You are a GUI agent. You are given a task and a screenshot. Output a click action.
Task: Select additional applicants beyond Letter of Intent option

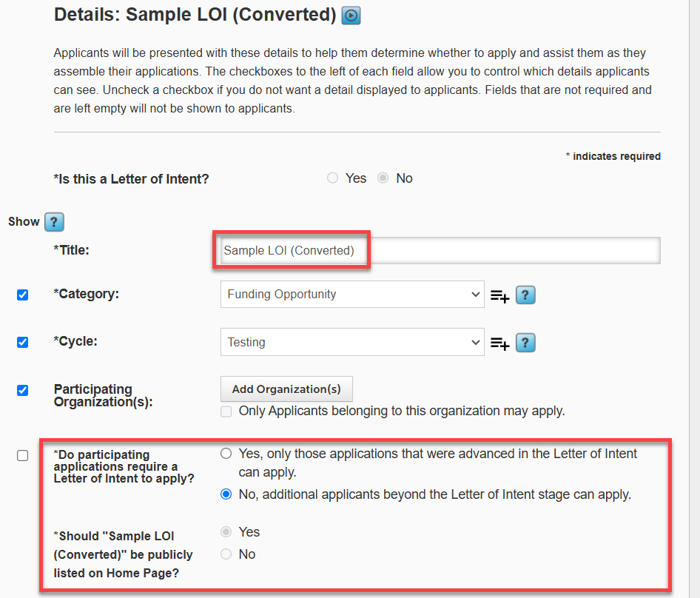(225, 494)
